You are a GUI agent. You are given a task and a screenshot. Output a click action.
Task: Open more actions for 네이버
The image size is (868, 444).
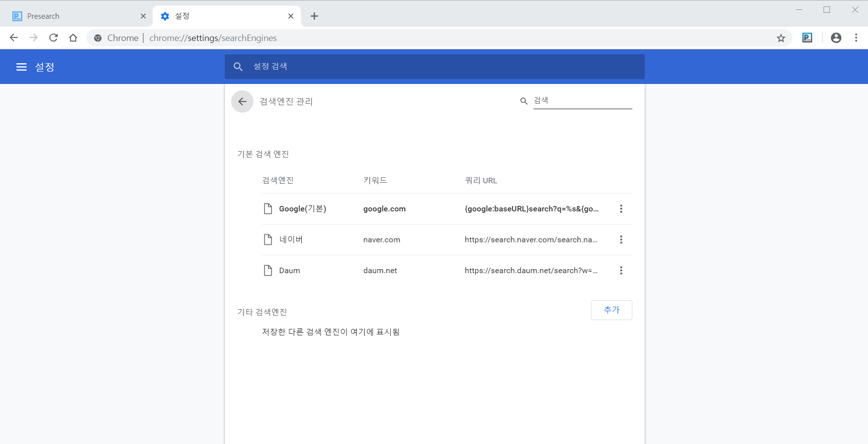[621, 240]
